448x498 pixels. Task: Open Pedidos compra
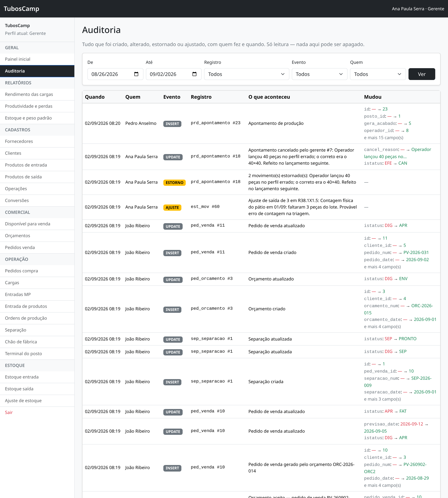pyautogui.click(x=37, y=271)
